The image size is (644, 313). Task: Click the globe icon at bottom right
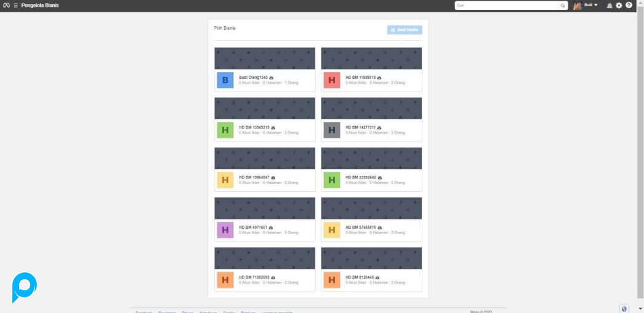pos(624,309)
